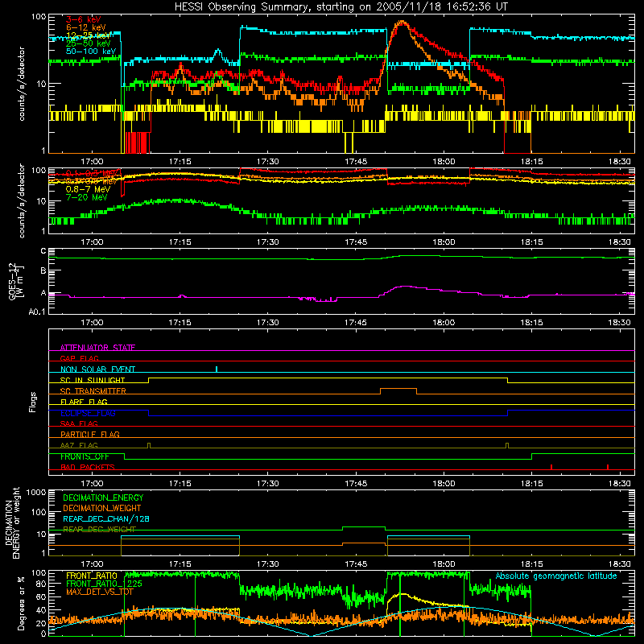Select the '50-100 keV' legend label

click(91, 52)
